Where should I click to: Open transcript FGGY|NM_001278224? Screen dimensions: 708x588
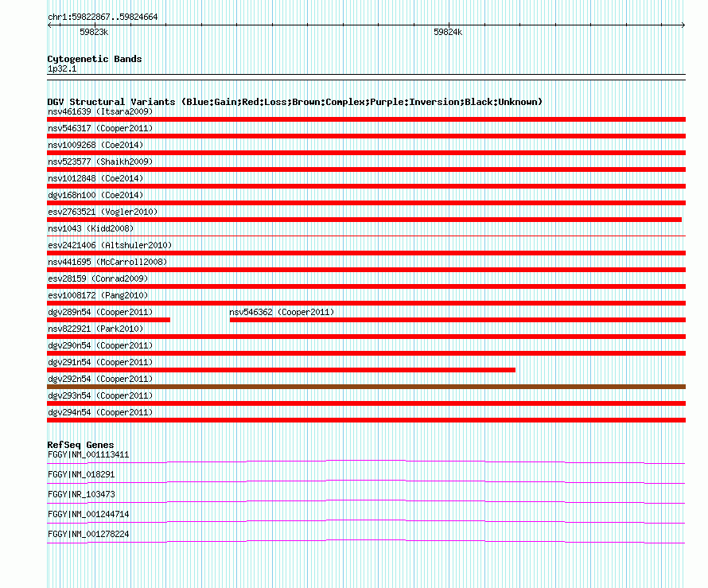88,534
